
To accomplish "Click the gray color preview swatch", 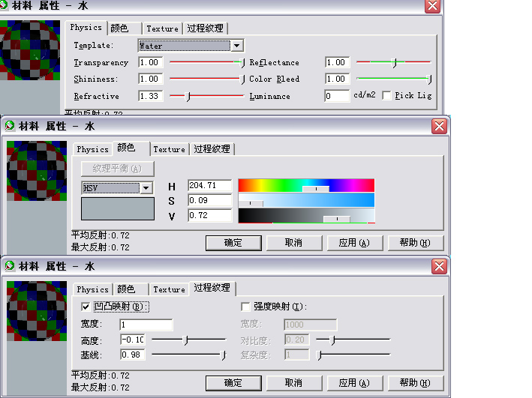I will click(118, 209).
